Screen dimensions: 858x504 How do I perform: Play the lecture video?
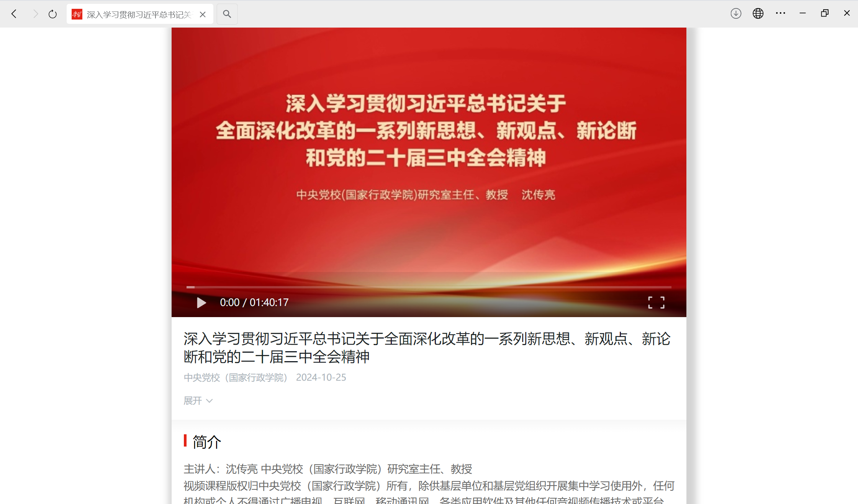coord(201,303)
